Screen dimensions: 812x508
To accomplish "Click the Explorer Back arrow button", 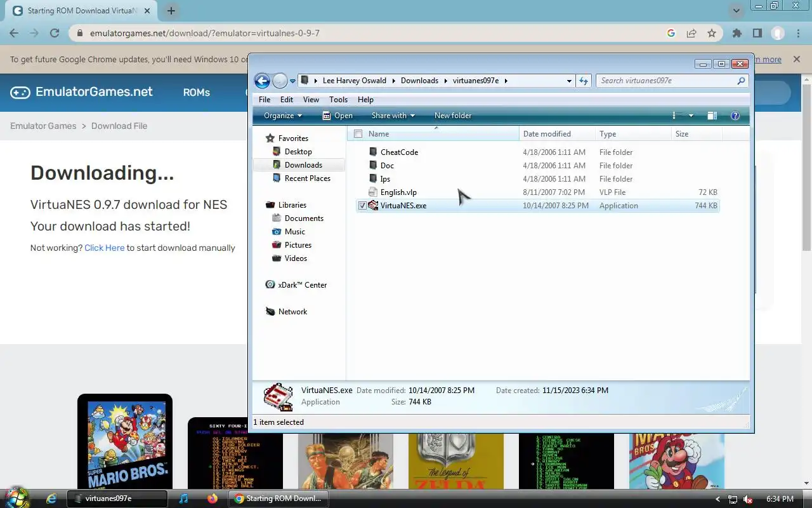I will [262, 81].
